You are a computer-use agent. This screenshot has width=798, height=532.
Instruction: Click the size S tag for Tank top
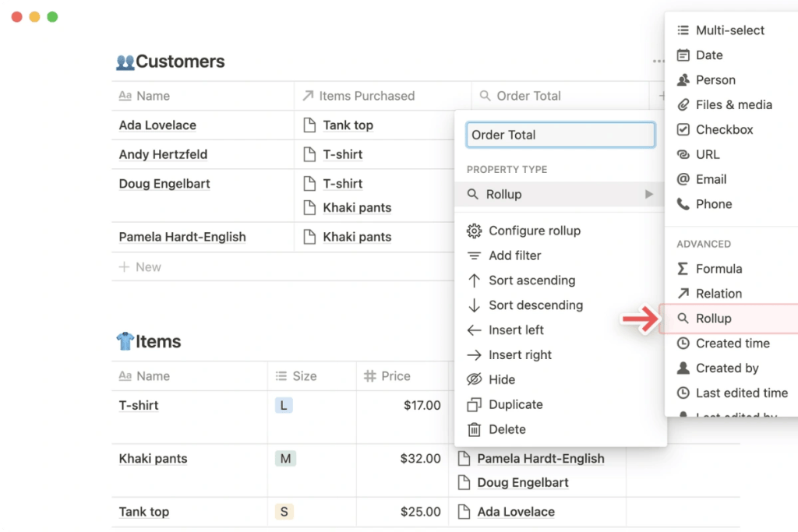tap(284, 512)
